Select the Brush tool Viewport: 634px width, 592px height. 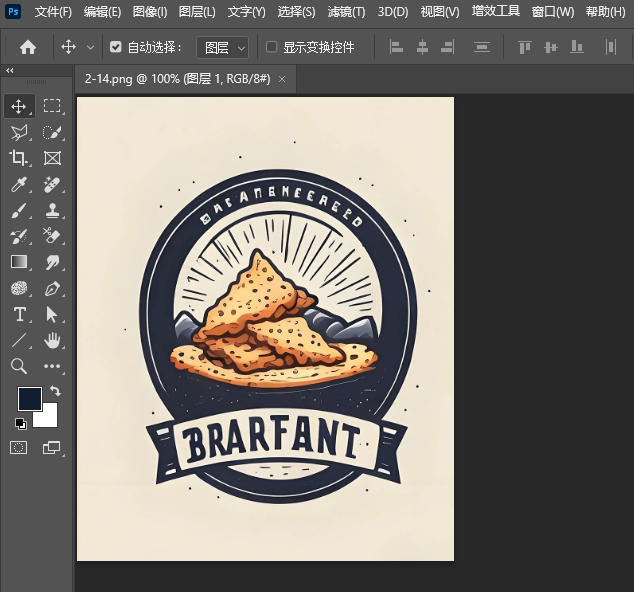click(x=19, y=210)
